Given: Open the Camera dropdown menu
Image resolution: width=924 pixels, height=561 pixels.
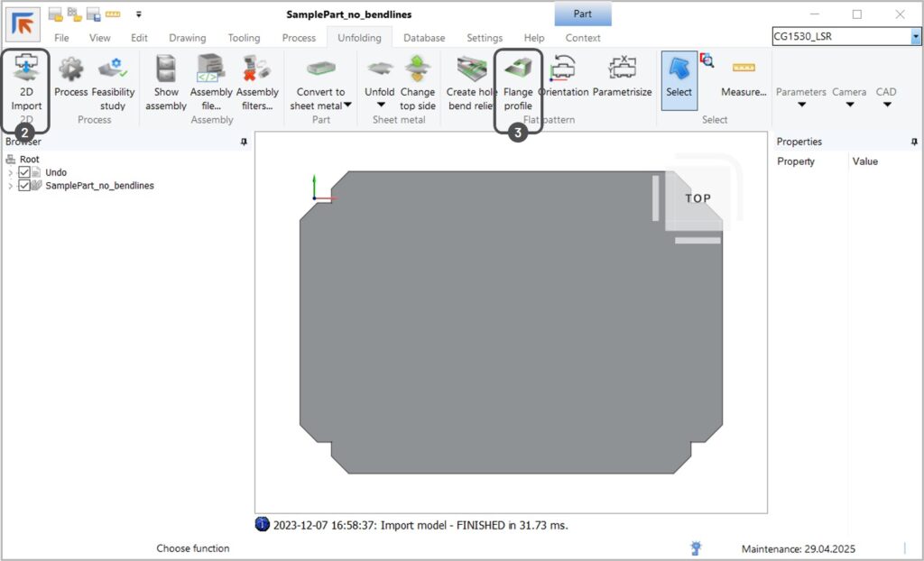Looking at the screenshot, I should (849, 105).
